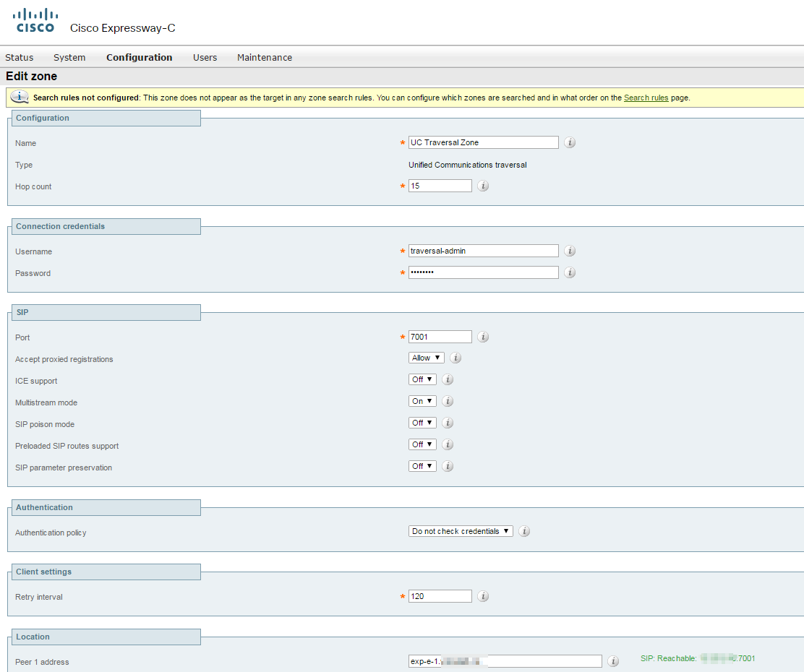Click the Cisco logo
Screen dimensions: 804x672
[35, 20]
